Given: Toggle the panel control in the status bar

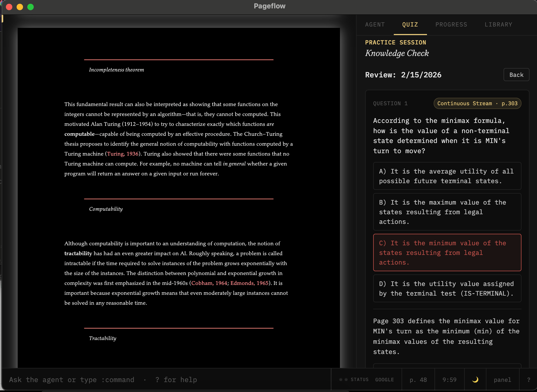Looking at the screenshot, I should pyautogui.click(x=503, y=379).
